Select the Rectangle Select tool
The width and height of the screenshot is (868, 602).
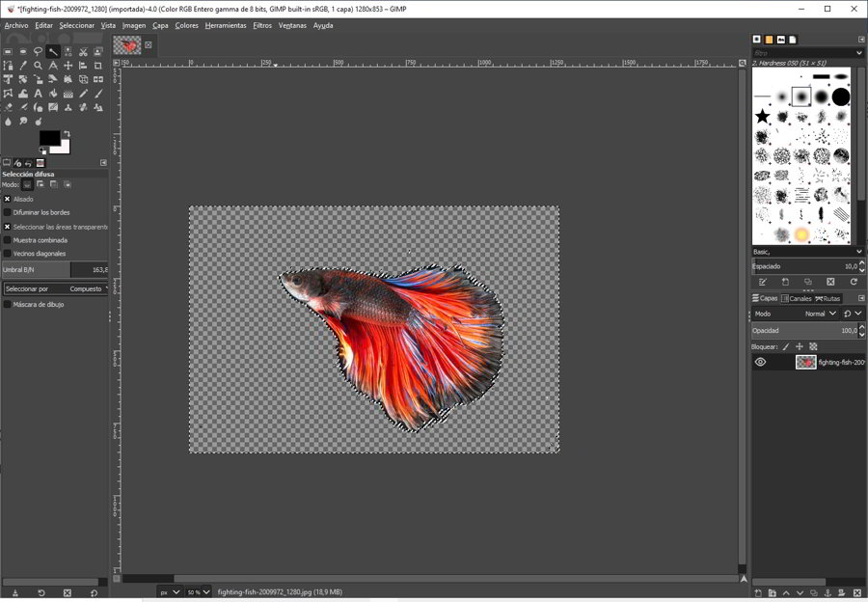click(8, 51)
